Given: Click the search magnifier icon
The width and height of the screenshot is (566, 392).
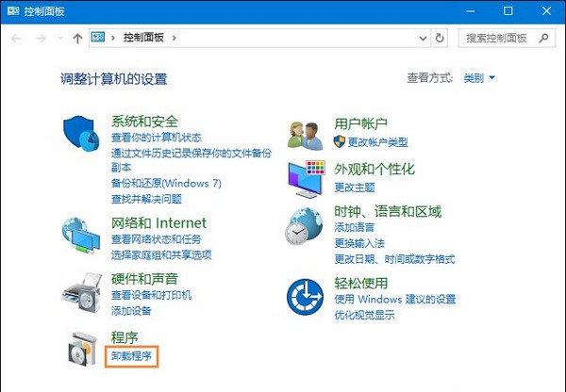Looking at the screenshot, I should click(x=543, y=38).
